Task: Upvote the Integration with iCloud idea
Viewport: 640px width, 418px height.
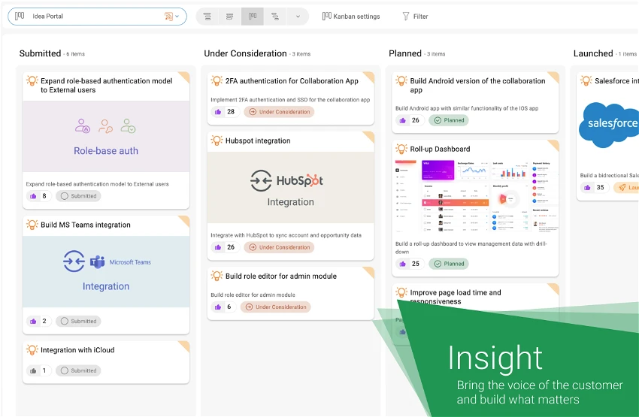Action: (33, 371)
